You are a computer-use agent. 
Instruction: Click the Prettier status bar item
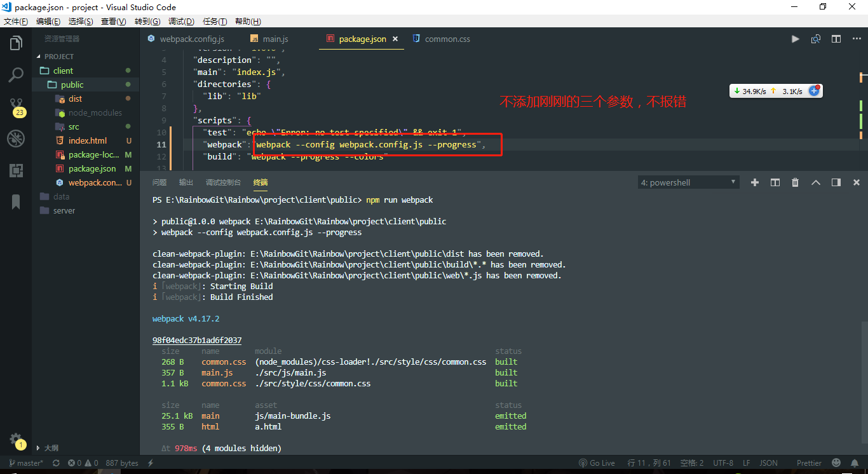[x=809, y=463]
